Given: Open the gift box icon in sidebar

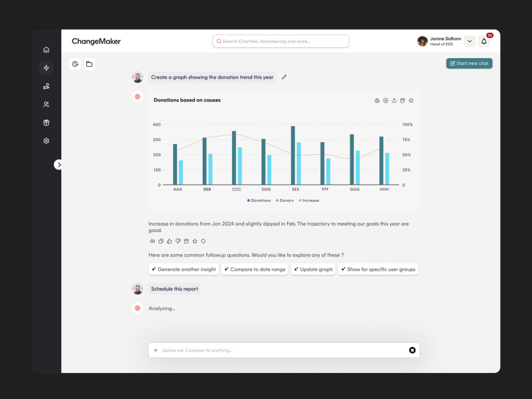Looking at the screenshot, I should pyautogui.click(x=46, y=122).
